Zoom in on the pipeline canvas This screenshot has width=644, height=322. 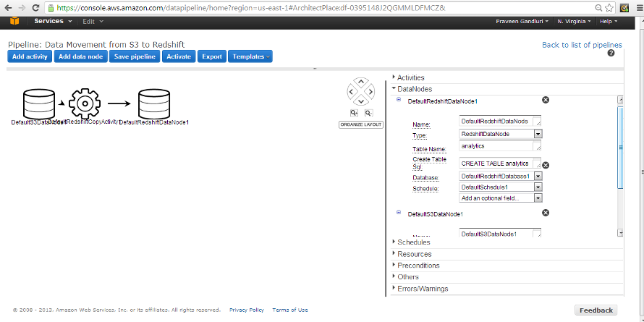(354, 113)
